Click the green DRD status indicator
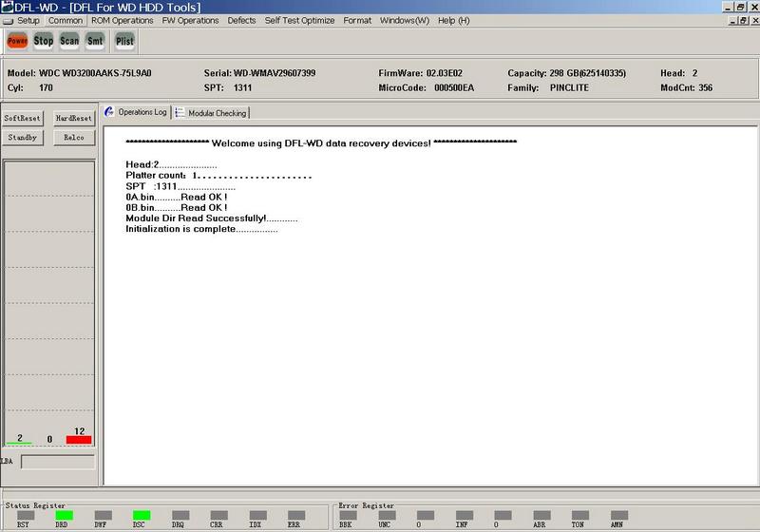The height and width of the screenshot is (532, 760). click(x=64, y=515)
